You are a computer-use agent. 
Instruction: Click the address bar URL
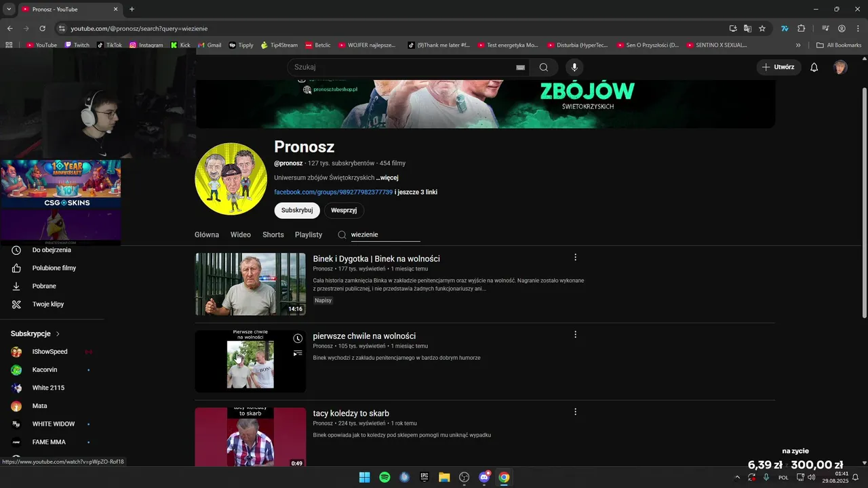(x=139, y=28)
